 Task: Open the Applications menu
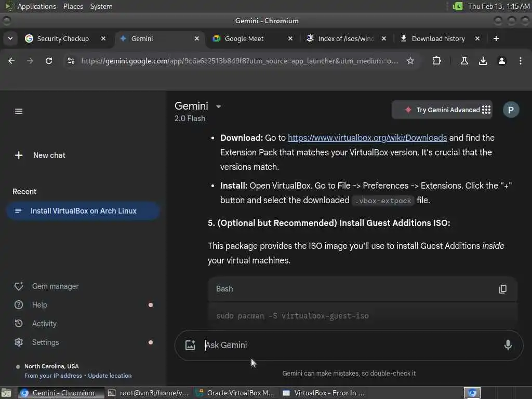coord(37,6)
